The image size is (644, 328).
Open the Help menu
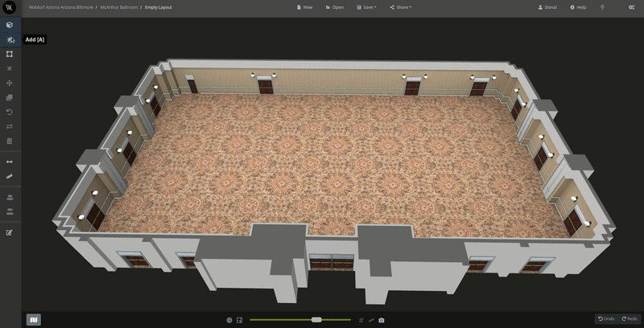click(x=578, y=7)
